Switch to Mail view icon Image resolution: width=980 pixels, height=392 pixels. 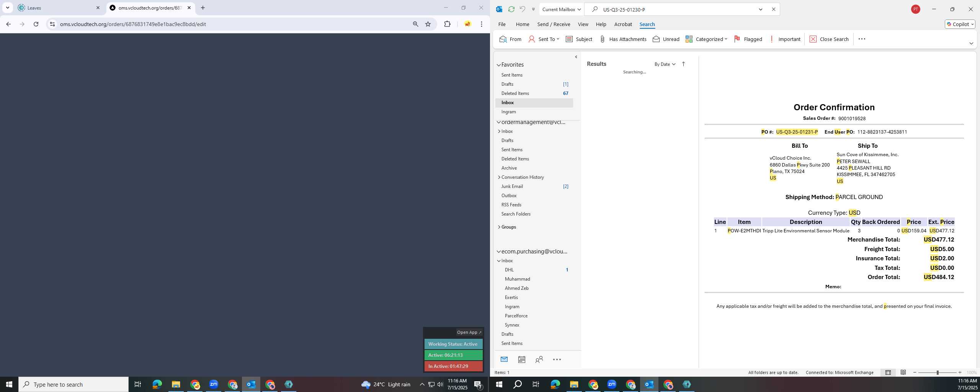[x=504, y=359]
